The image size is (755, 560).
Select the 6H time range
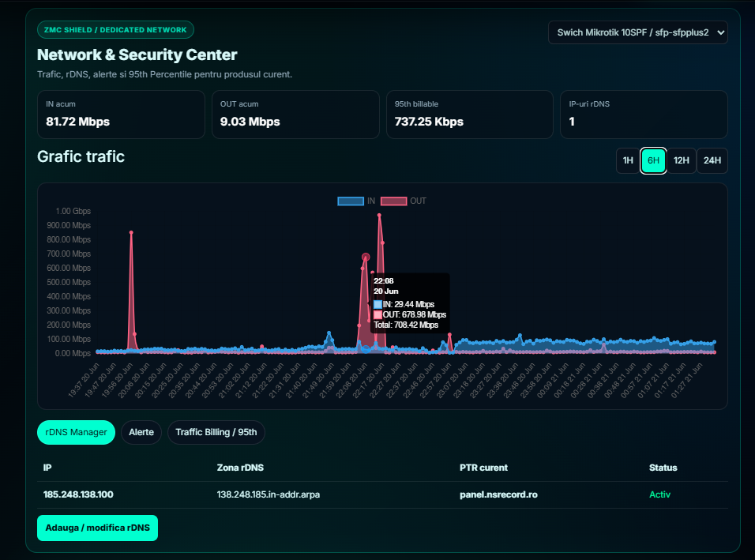(x=653, y=160)
